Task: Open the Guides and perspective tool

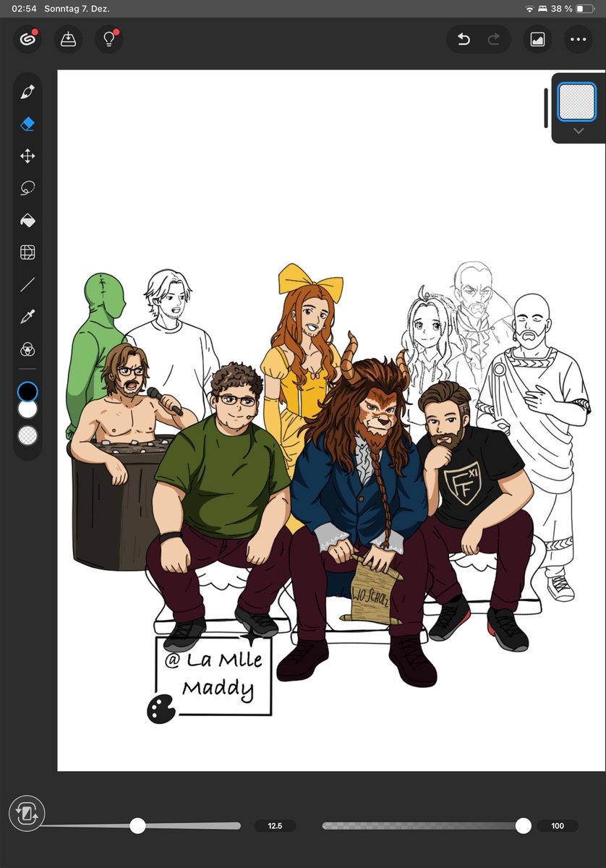Action: [27, 252]
